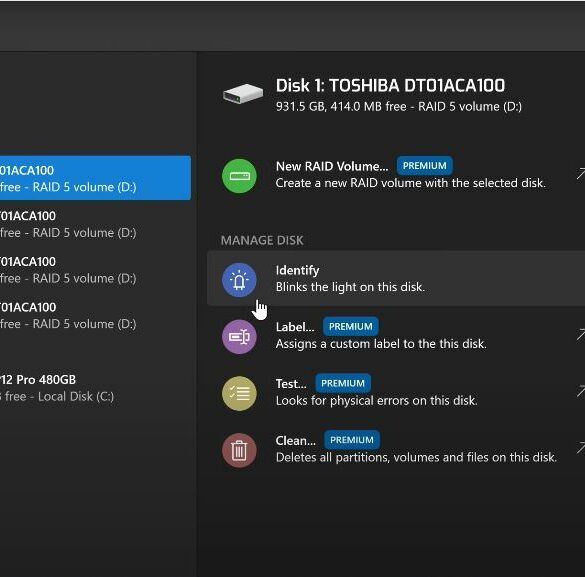This screenshot has width=585, height=577.
Task: Click the arrow at right of Label row
Action: 581,335
